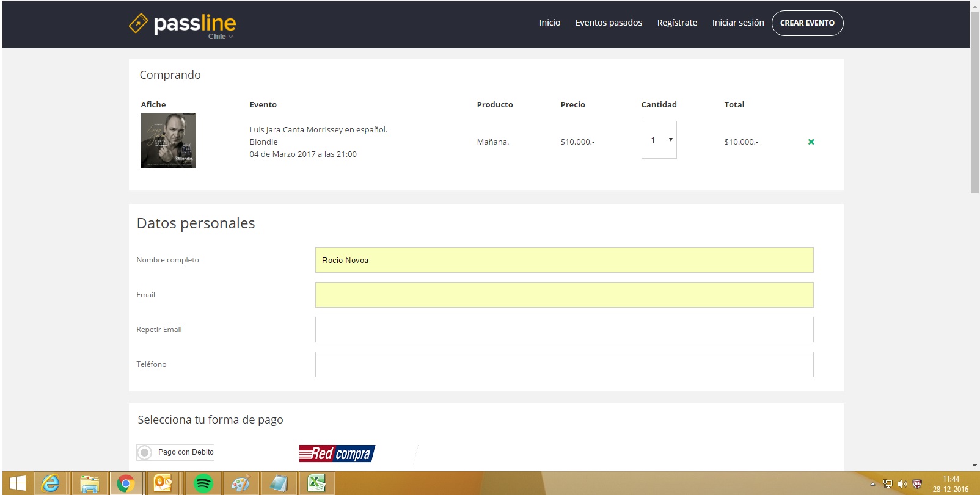
Task: Click the Passline logo
Action: click(182, 24)
